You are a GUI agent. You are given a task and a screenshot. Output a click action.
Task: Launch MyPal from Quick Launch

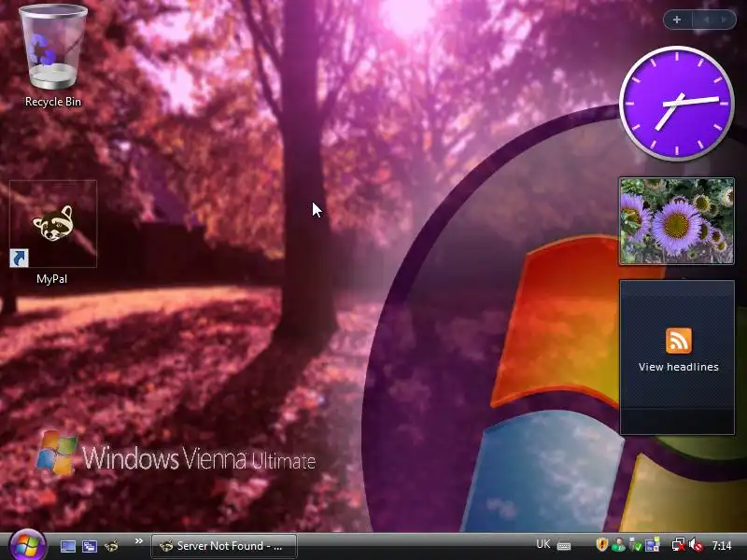click(x=111, y=546)
